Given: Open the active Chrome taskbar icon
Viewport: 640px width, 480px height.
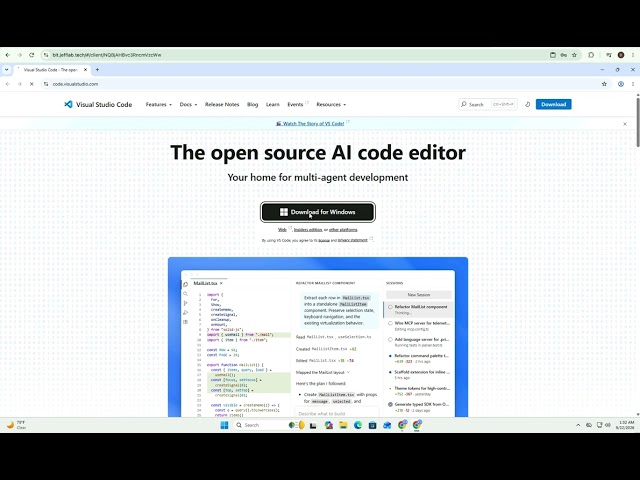Looking at the screenshot, I should (x=417, y=425).
